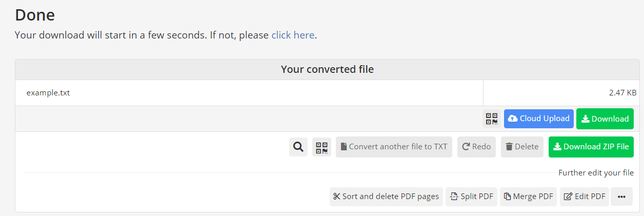644x216 pixels.
Task: Open the Merge PDF tool
Action: tap(528, 197)
